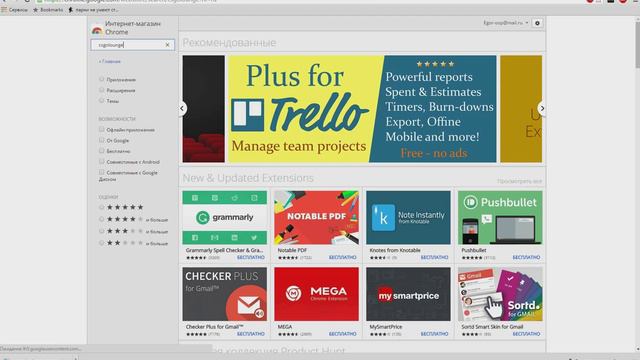Select the Приложения radio button
Viewport: 640px width, 360px height.
[x=101, y=79]
